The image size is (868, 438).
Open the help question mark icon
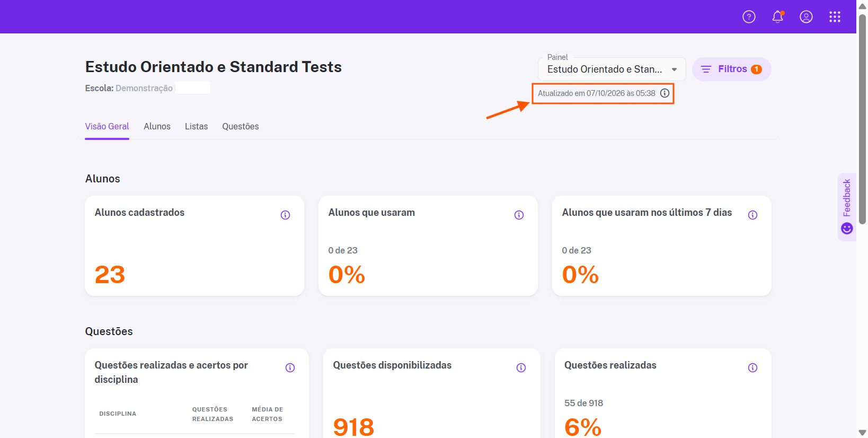pyautogui.click(x=749, y=17)
